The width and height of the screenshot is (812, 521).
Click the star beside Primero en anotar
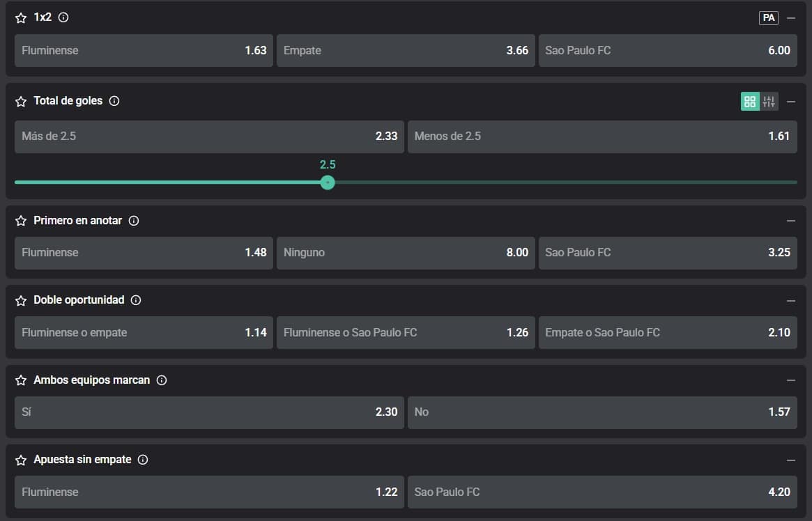pos(21,221)
